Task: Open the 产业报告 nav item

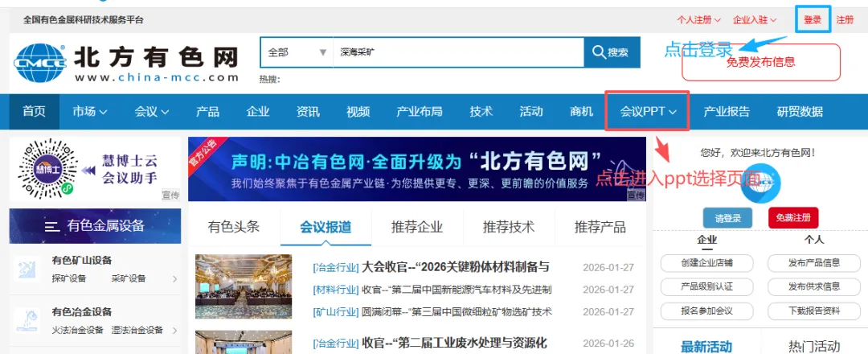Action: tap(727, 111)
